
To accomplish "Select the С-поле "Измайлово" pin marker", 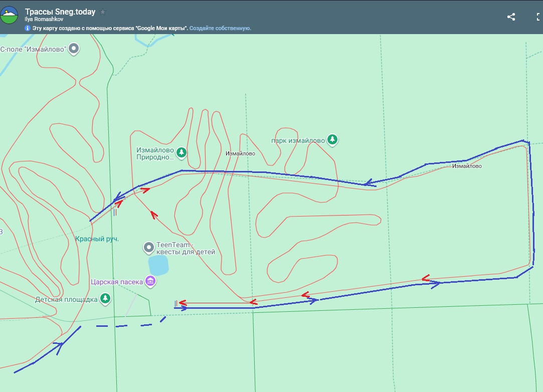I will click(74, 49).
